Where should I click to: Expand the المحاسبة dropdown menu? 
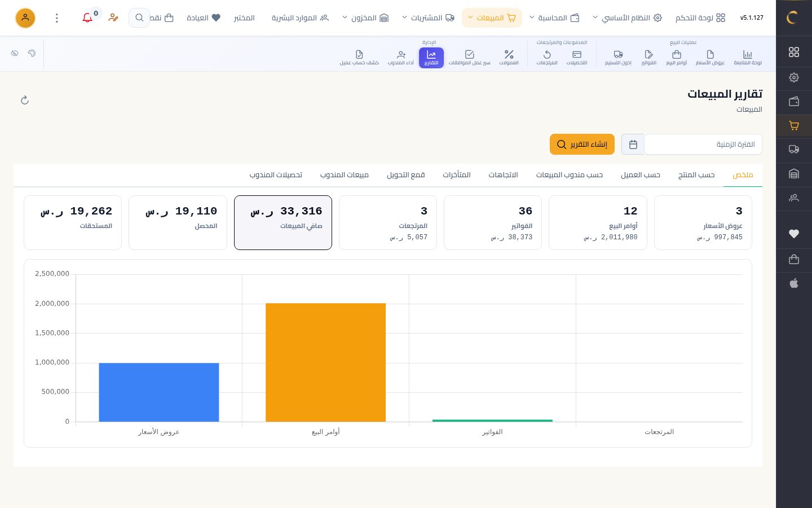(554, 18)
